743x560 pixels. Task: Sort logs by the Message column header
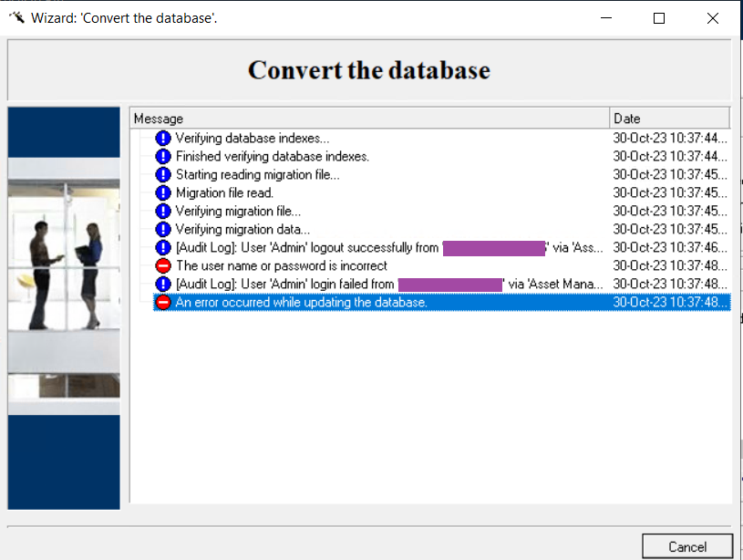pos(365,118)
